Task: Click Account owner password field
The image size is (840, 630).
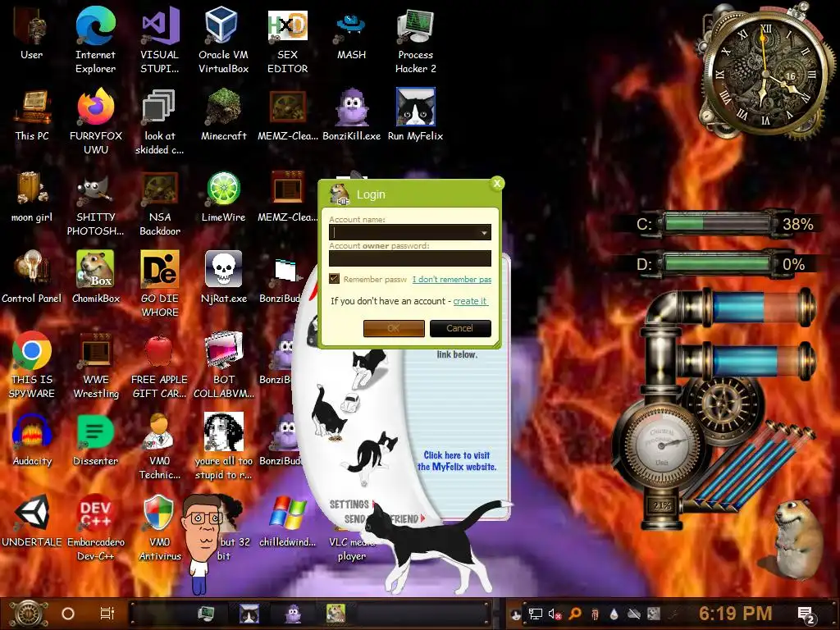Action: [410, 258]
